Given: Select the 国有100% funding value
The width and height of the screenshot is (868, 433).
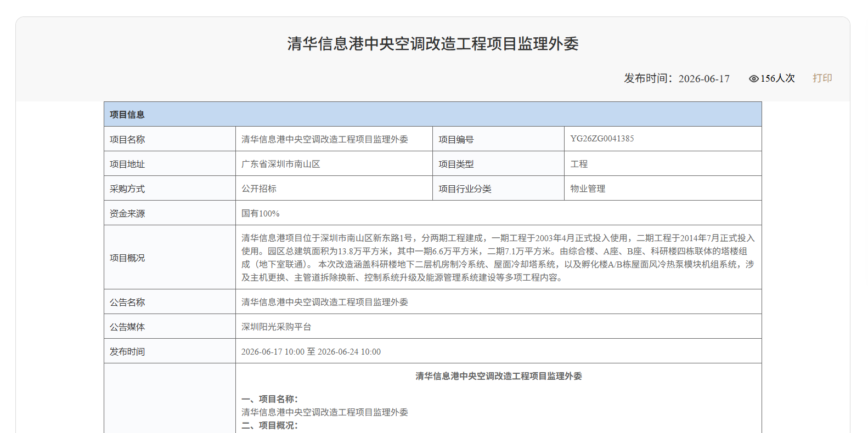Looking at the screenshot, I should tap(261, 213).
